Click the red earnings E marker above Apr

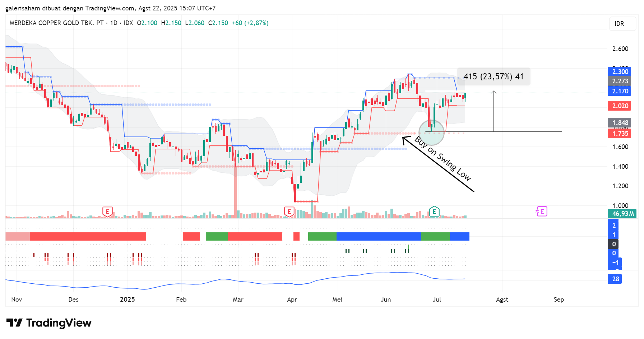289,212
